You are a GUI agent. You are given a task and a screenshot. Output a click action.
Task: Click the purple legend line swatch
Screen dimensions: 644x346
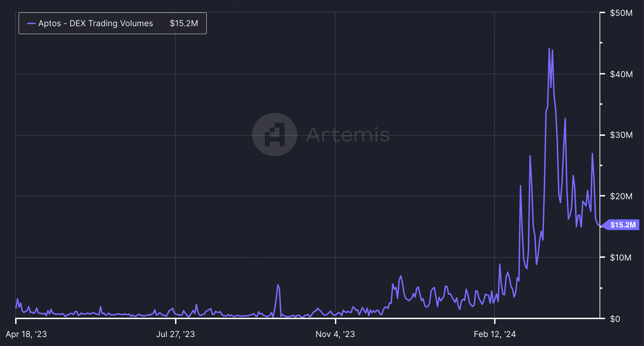(31, 23)
